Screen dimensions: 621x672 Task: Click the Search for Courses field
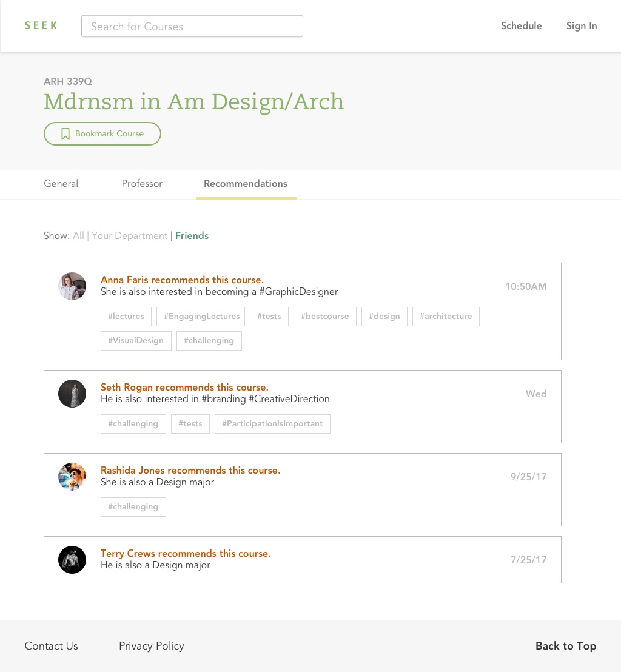pyautogui.click(x=192, y=26)
